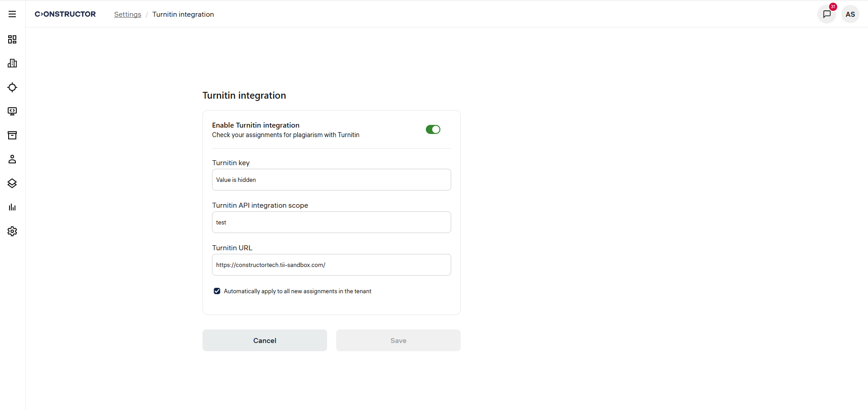This screenshot has width=868, height=410.
Task: Open the hamburger navigation menu
Action: [12, 14]
